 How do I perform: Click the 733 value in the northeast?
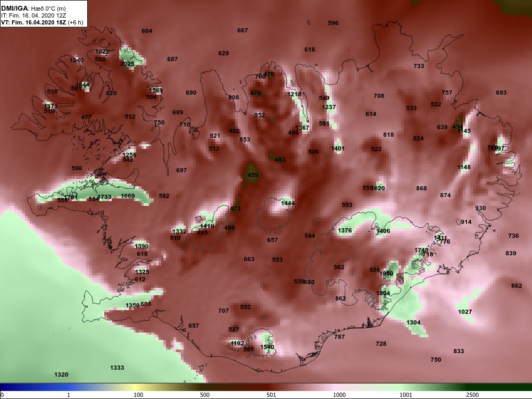tap(419, 66)
